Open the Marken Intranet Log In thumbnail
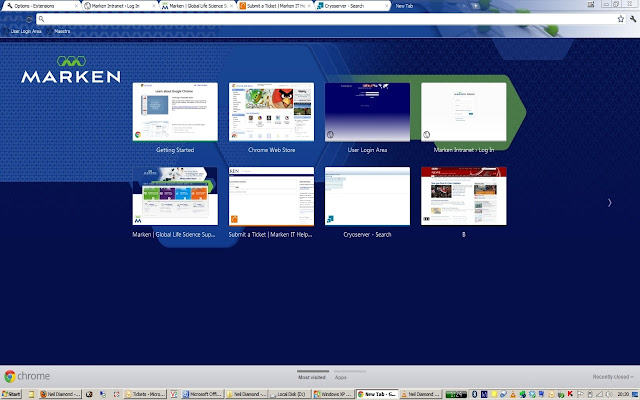Image resolution: width=640 pixels, height=400 pixels. [x=464, y=112]
